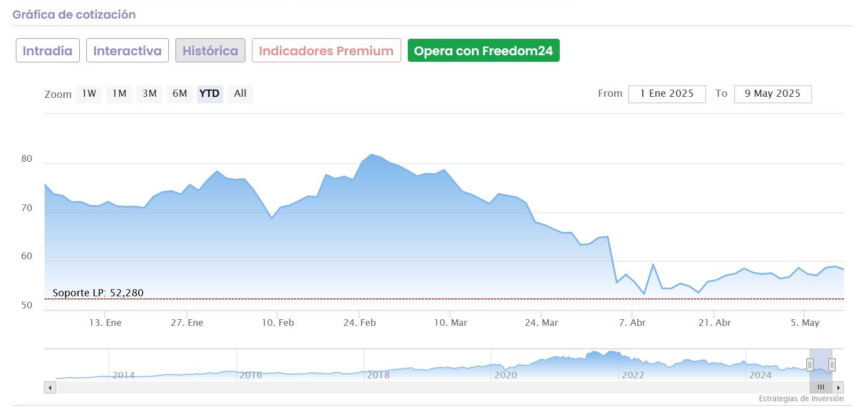Click the navigator scroll-left arrow
868x410 pixels.
point(50,388)
